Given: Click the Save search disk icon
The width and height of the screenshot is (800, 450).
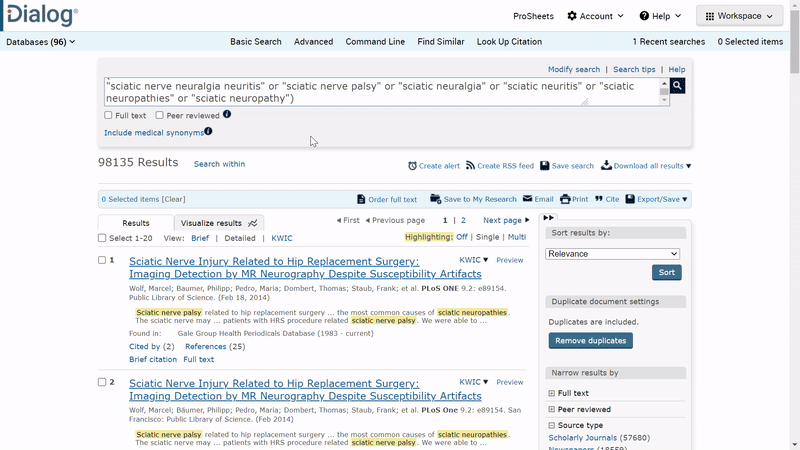Looking at the screenshot, I should point(545,166).
